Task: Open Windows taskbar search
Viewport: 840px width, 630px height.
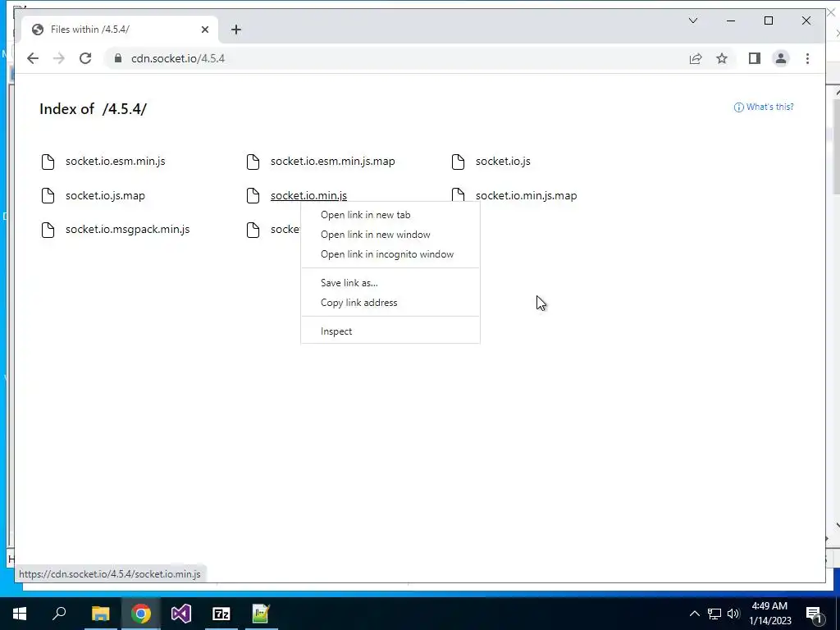Action: 59,614
